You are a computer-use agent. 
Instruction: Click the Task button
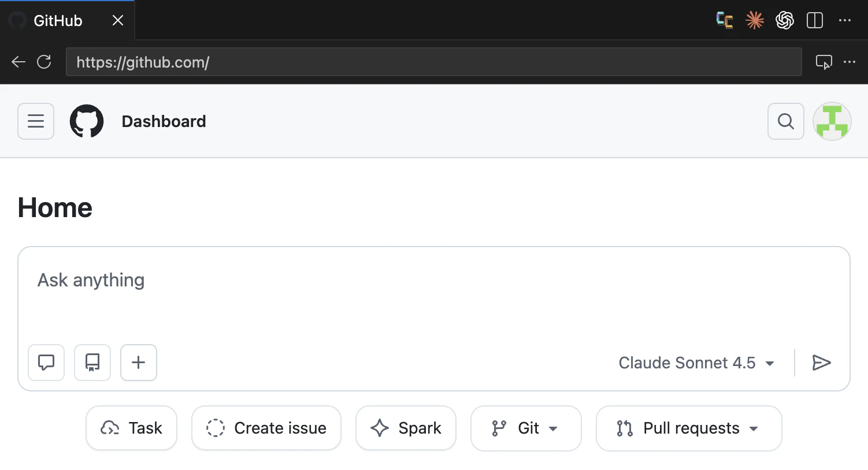131,428
